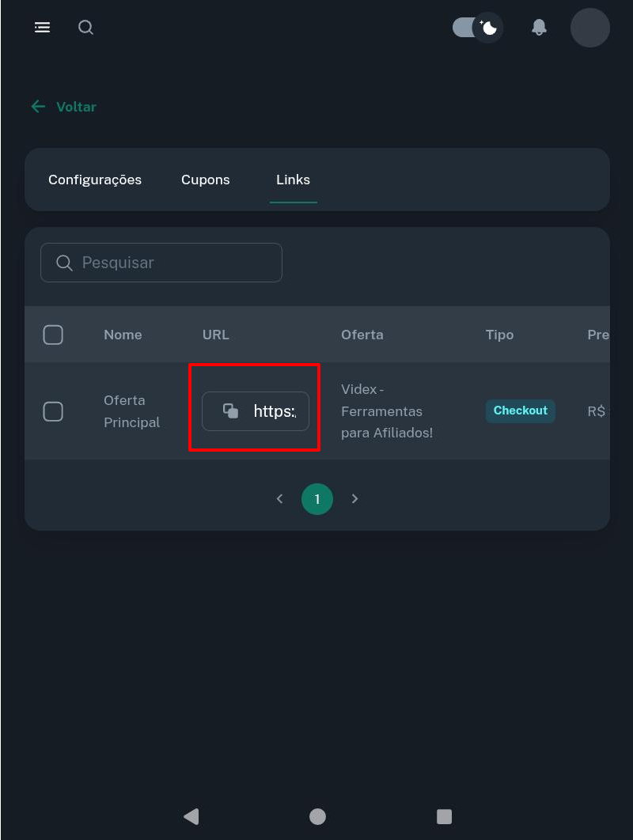Click the search magnifier icon in header
The height and width of the screenshot is (840, 633).
pos(85,28)
